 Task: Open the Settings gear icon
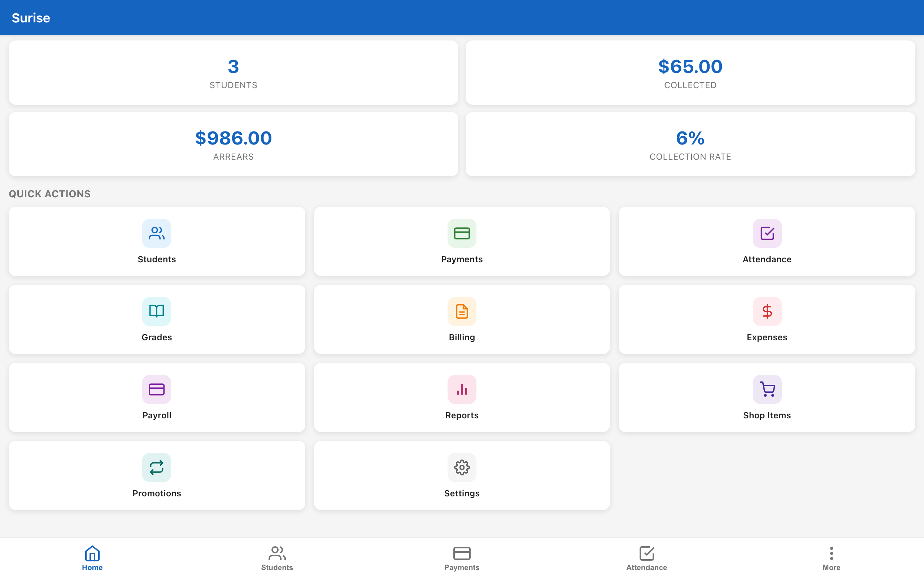(x=462, y=467)
